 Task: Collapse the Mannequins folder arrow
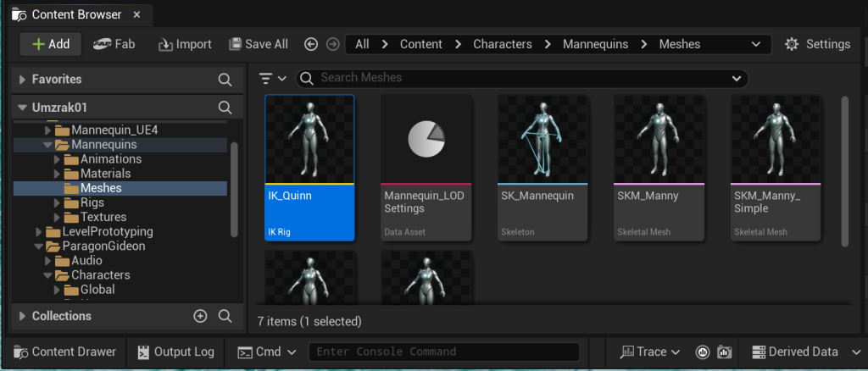(x=48, y=145)
